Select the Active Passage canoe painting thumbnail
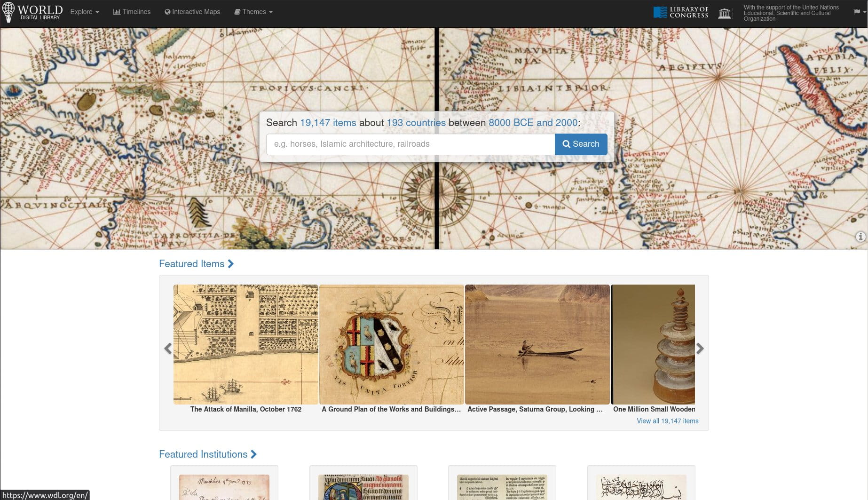 click(x=537, y=344)
